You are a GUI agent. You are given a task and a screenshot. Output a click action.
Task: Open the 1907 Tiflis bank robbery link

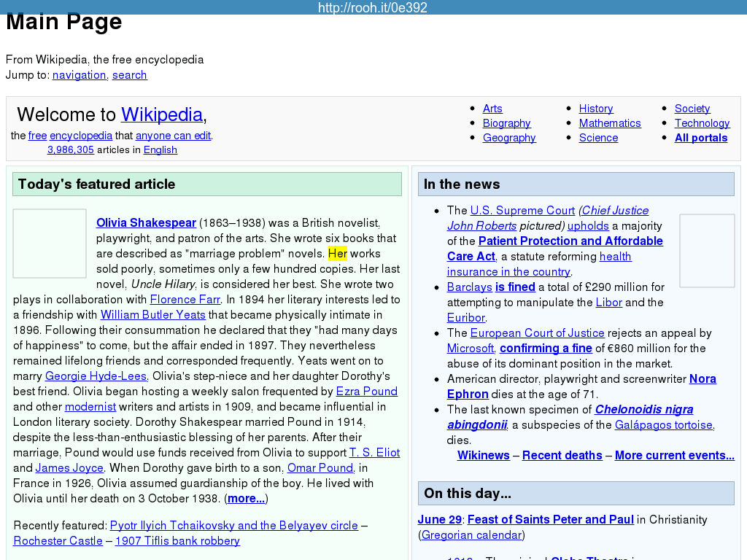pyautogui.click(x=177, y=541)
